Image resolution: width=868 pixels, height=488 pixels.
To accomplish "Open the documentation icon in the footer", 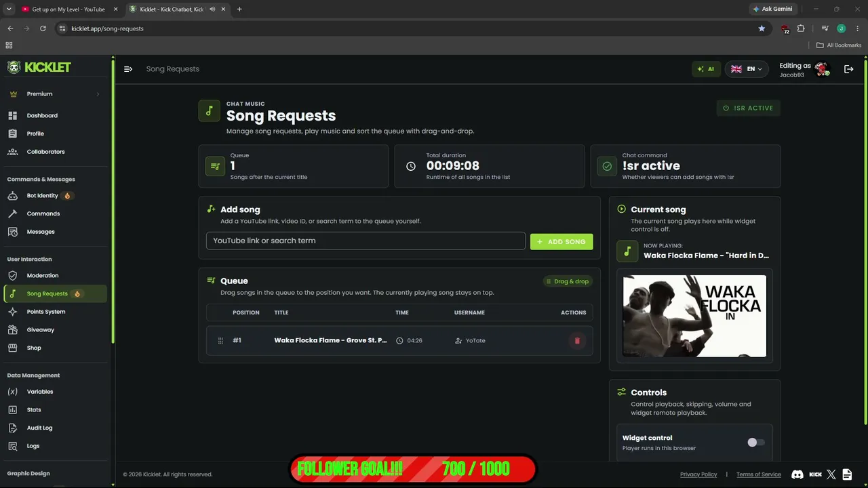I will coord(848,474).
